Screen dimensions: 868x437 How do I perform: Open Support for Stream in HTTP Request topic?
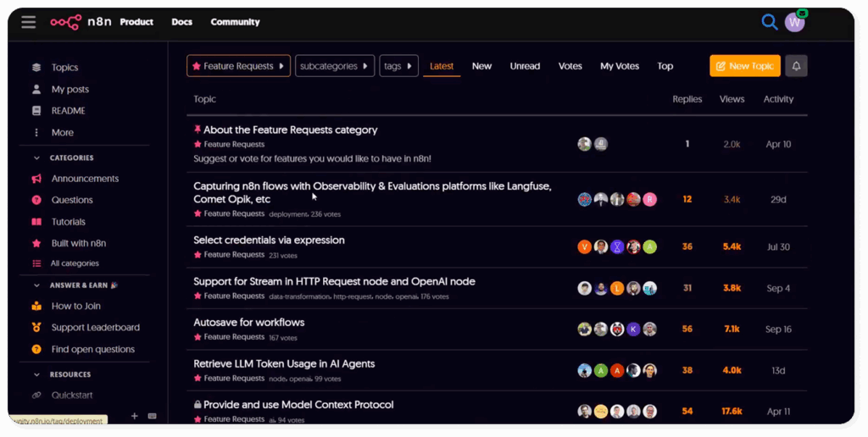tap(334, 281)
